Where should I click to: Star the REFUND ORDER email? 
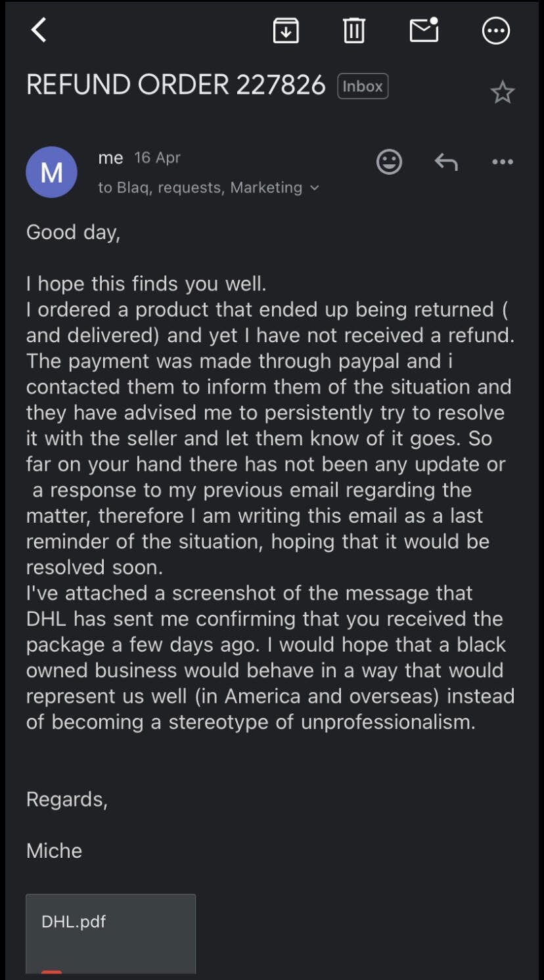click(x=503, y=93)
